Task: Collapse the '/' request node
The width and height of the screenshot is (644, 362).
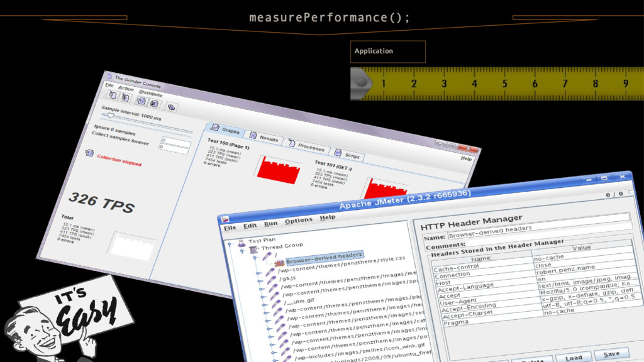Action: (x=255, y=258)
